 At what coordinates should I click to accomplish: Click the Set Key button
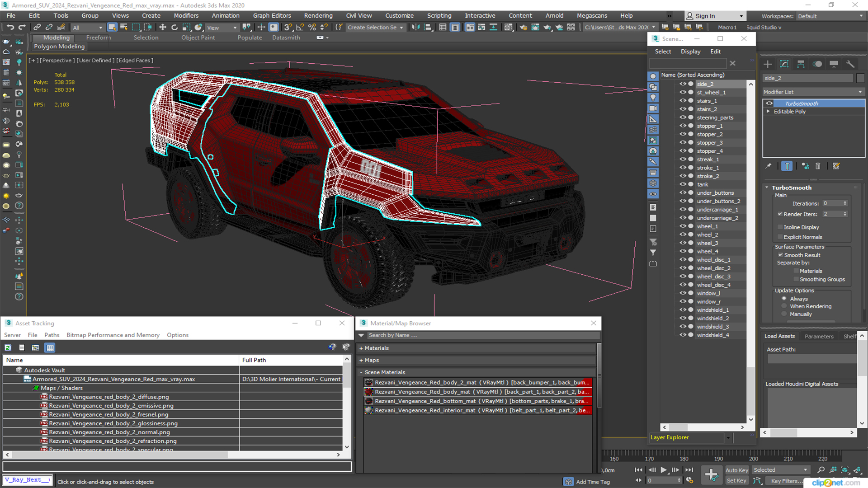click(x=736, y=481)
